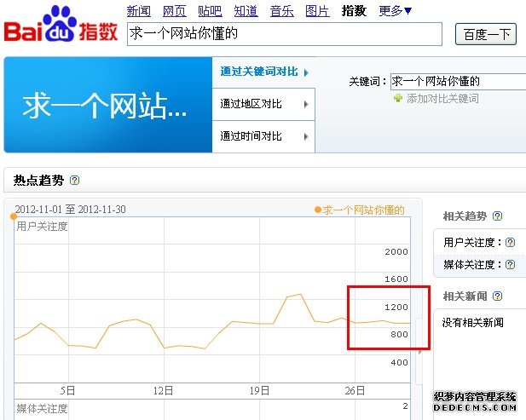Click the 百度一下 search button

(485, 34)
